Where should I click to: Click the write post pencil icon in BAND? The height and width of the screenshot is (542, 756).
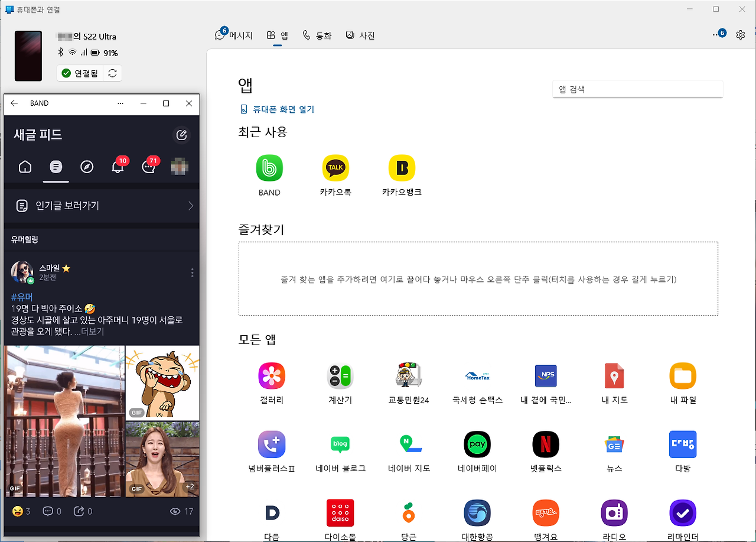point(182,135)
